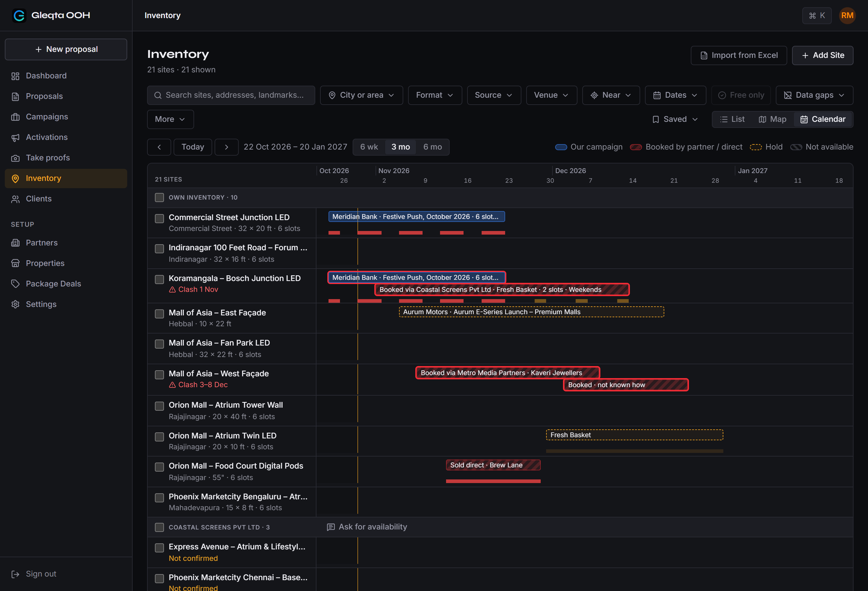Open the Source filter dropdown

(494, 95)
